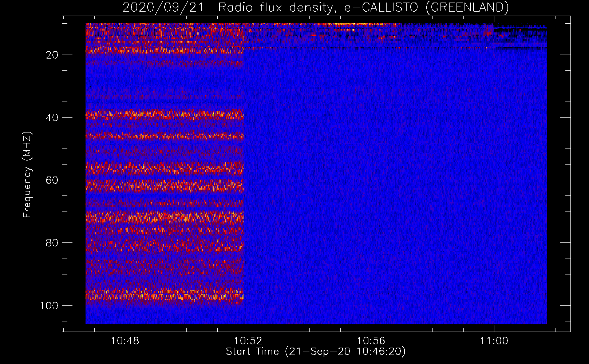Click the 60 frequency tick label

tap(52, 180)
